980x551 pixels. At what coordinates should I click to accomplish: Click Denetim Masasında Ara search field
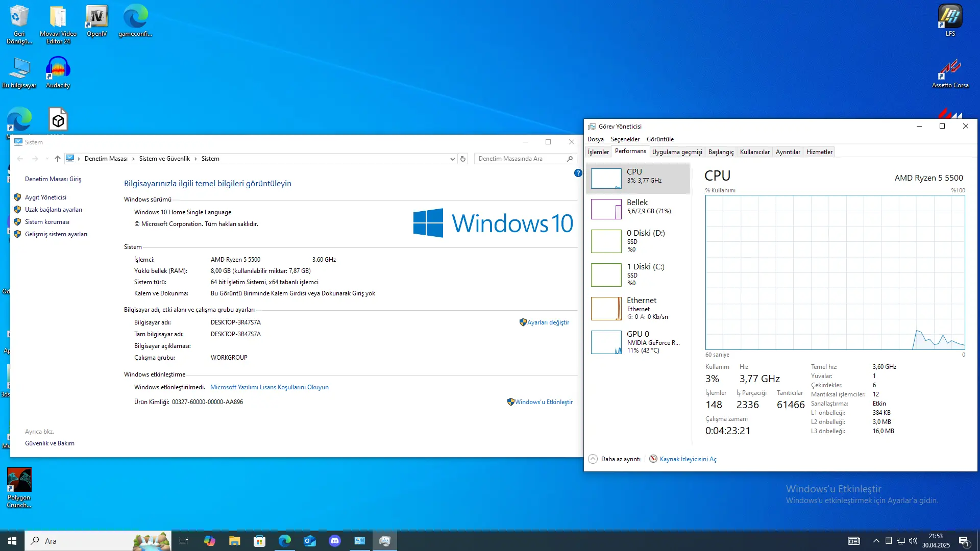point(525,159)
